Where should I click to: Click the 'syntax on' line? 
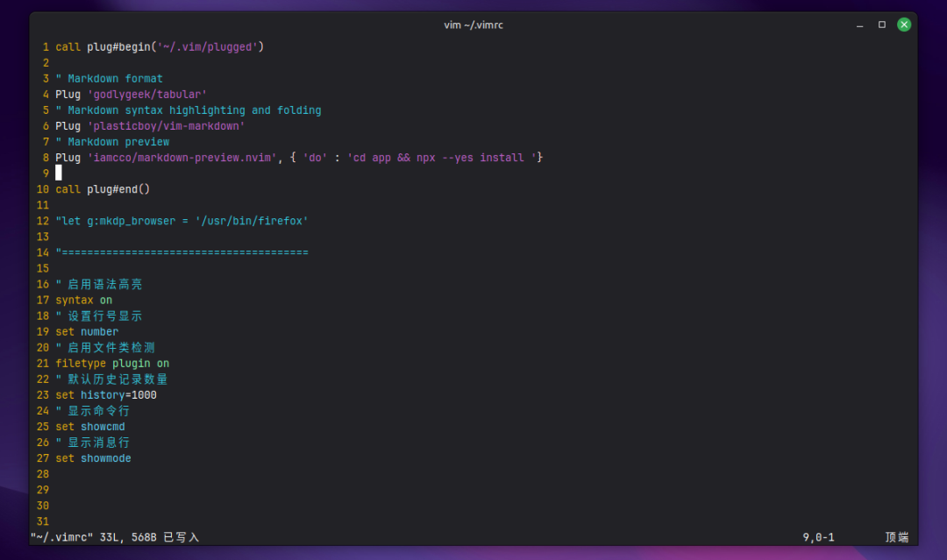click(84, 300)
